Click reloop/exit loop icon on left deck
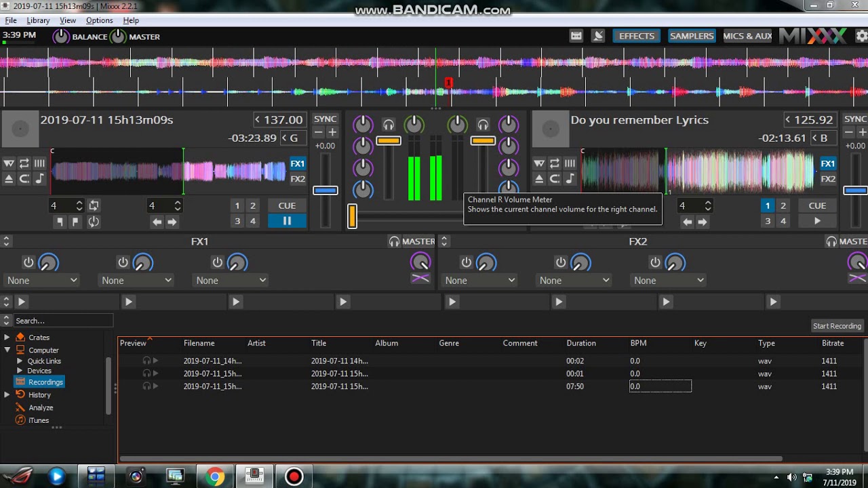The image size is (868, 488). 94,222
